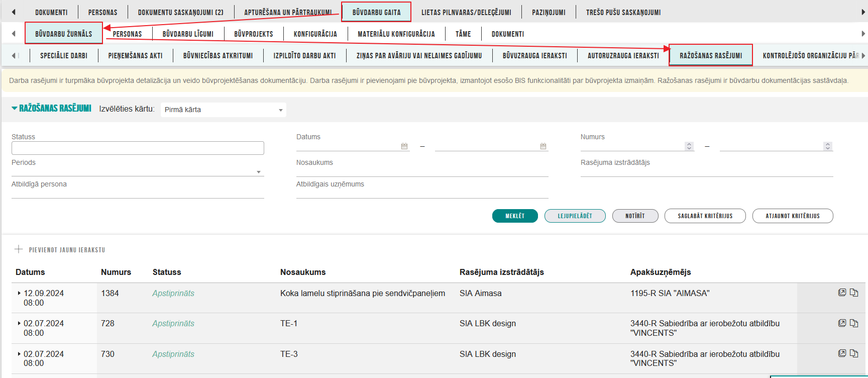Open the Izvēlēties kārtu dropdown Pirmā kārta

tap(224, 110)
